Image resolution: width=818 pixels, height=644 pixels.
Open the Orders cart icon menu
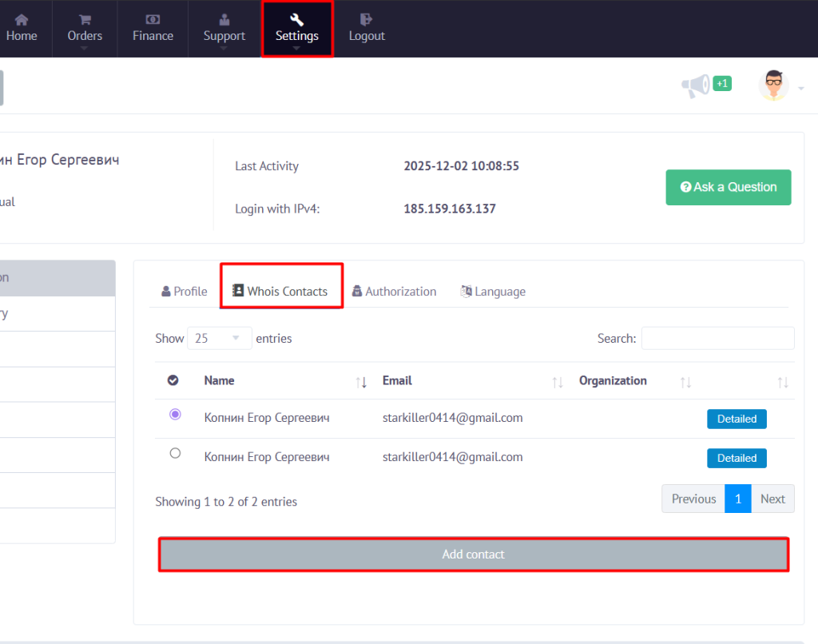pos(84,19)
